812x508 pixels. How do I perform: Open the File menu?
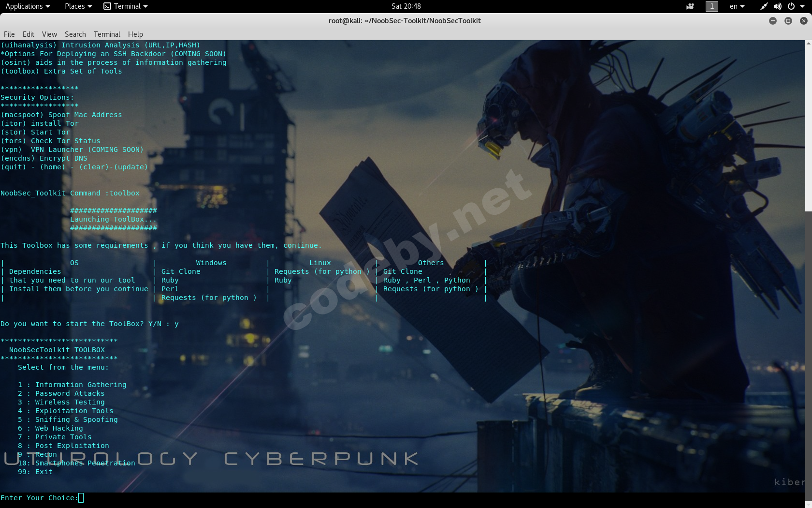(x=9, y=34)
